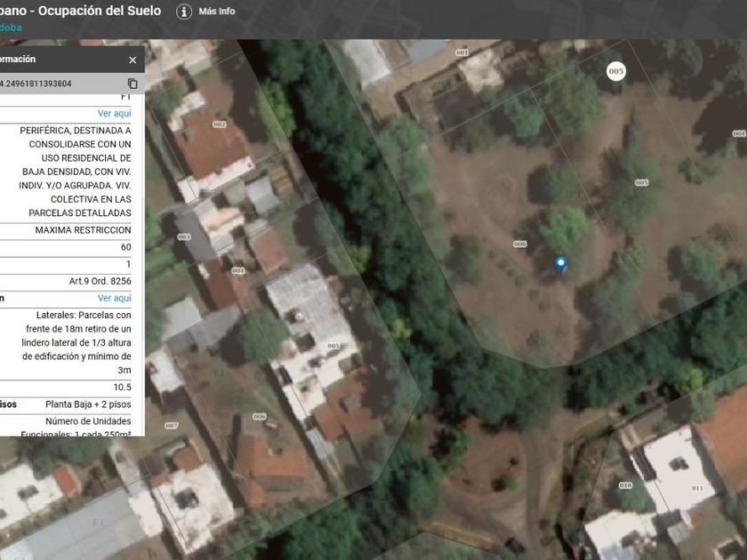
Task: Select the white circled 005 parcel marker
Action: [616, 71]
